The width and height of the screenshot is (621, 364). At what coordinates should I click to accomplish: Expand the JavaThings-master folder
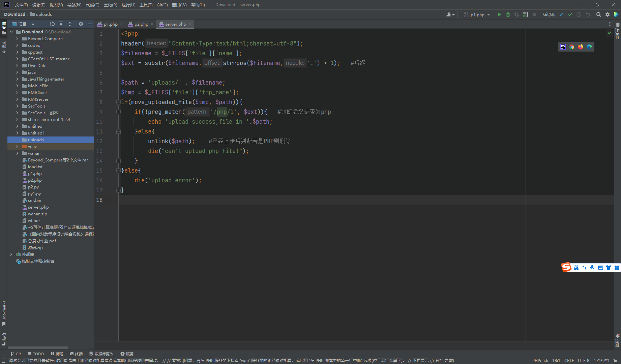[17, 79]
